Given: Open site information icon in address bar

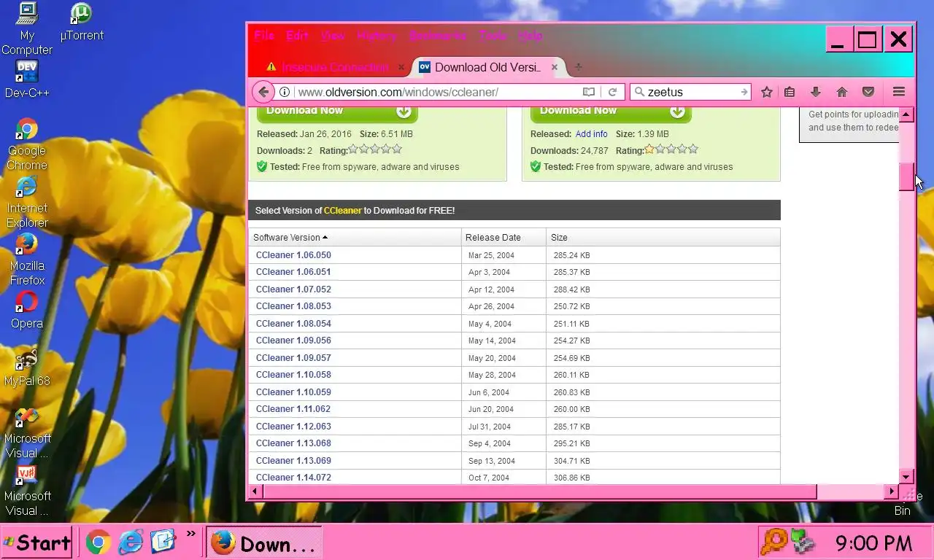Looking at the screenshot, I should point(285,92).
